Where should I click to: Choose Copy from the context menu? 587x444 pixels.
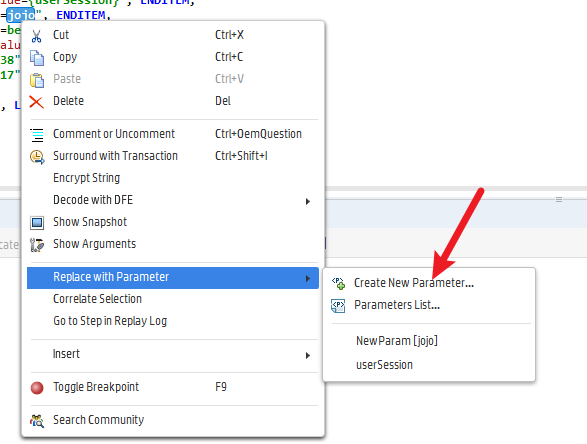(x=173, y=57)
